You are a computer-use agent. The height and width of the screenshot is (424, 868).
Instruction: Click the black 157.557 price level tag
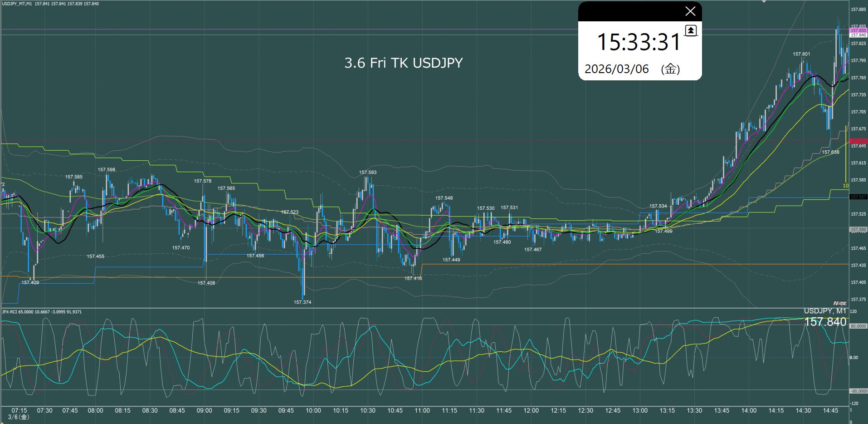tap(858, 197)
